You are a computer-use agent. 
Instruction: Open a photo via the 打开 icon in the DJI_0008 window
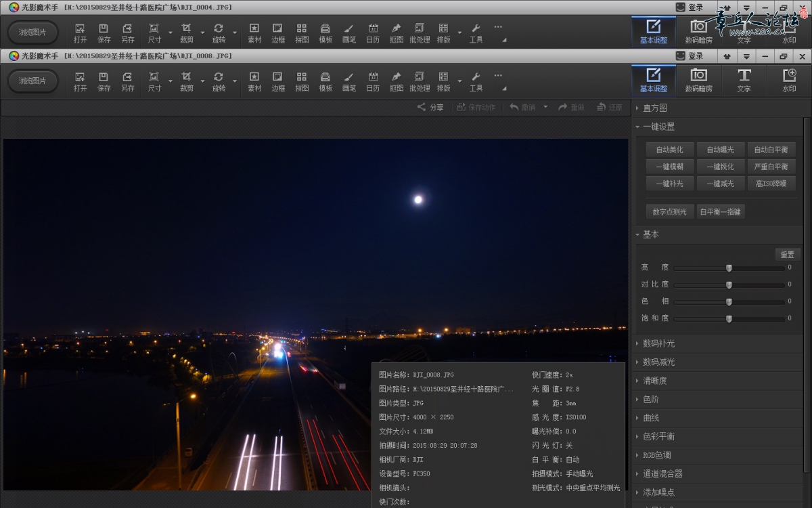coord(80,81)
